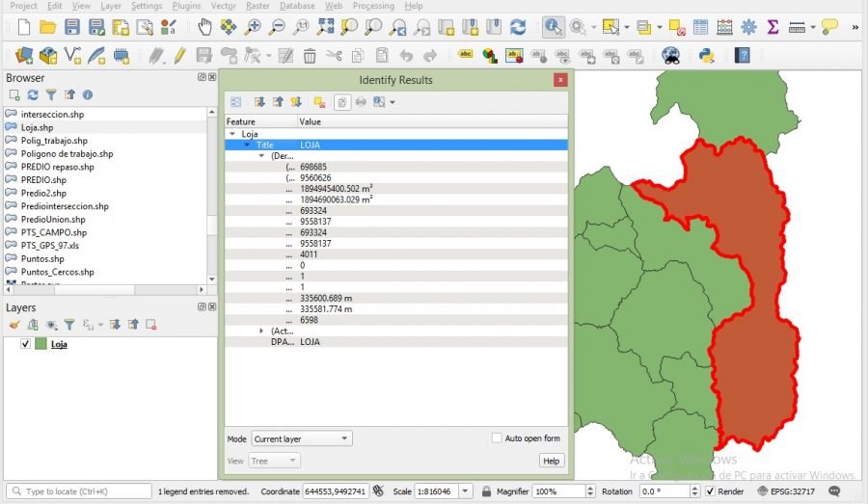Click the Help button in Identify Results

tap(551, 461)
